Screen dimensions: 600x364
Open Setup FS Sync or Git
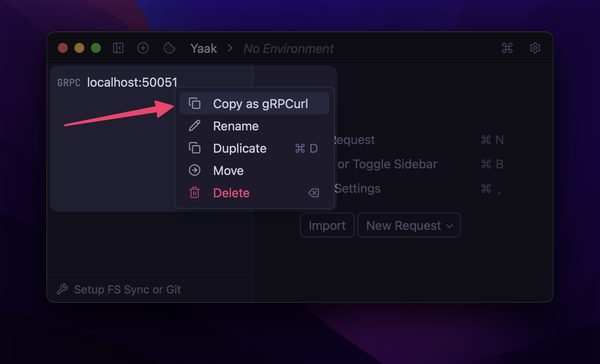[x=128, y=289]
